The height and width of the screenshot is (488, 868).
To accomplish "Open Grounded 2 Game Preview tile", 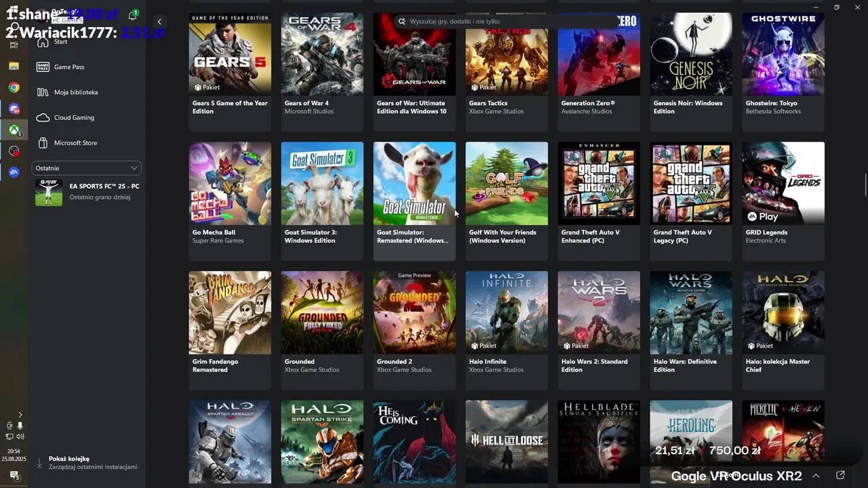I will click(x=414, y=330).
